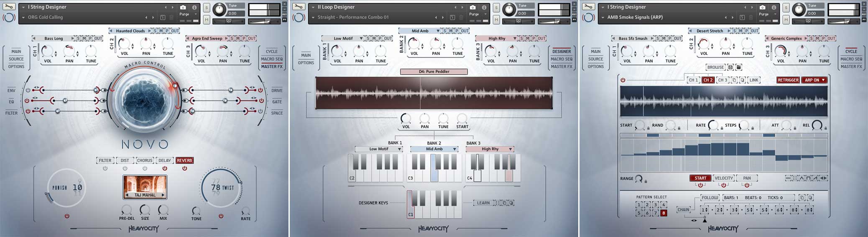
Task: Click save preset icon in Loop Designer header
Action: click(x=452, y=17)
